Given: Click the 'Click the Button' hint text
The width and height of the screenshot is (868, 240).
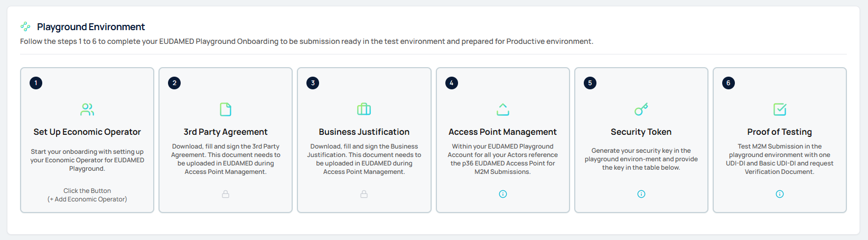Looking at the screenshot, I should [87, 191].
